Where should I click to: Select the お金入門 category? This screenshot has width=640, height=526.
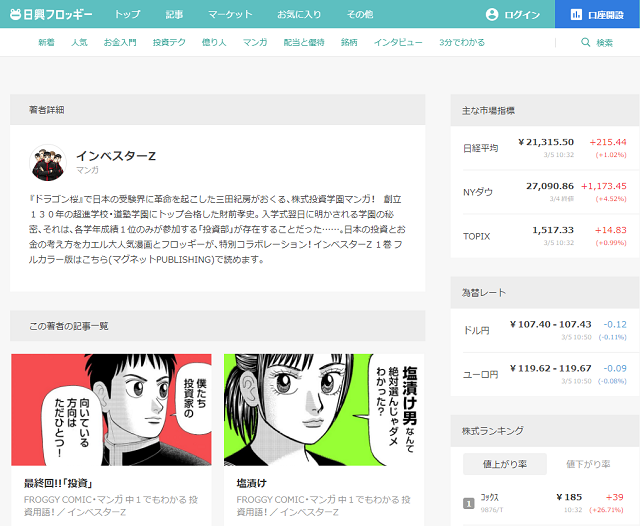tap(120, 42)
